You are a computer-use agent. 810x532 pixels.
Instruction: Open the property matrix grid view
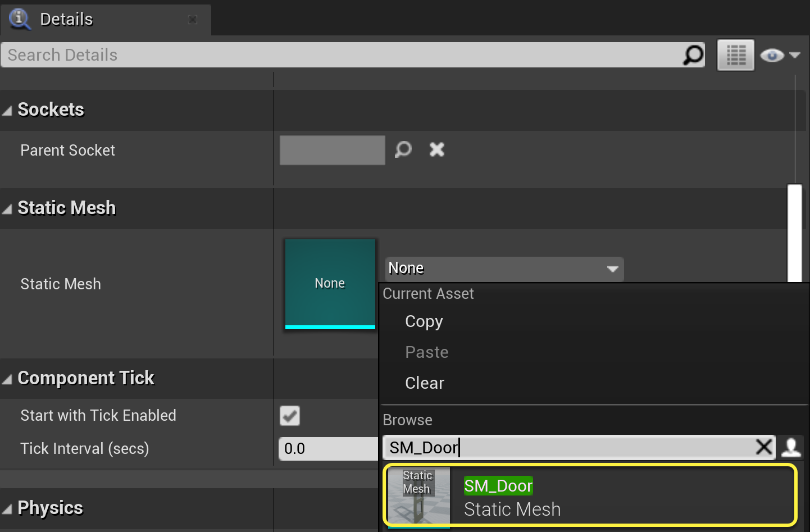click(x=735, y=55)
